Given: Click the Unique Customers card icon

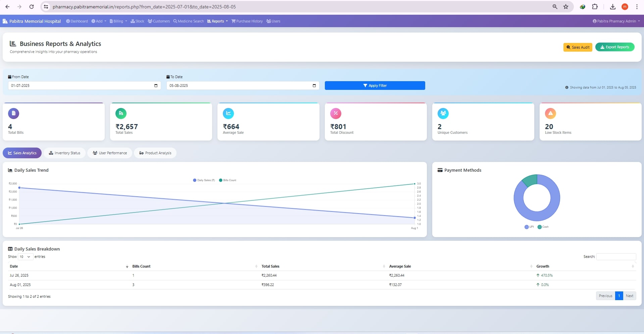Looking at the screenshot, I should tap(443, 113).
